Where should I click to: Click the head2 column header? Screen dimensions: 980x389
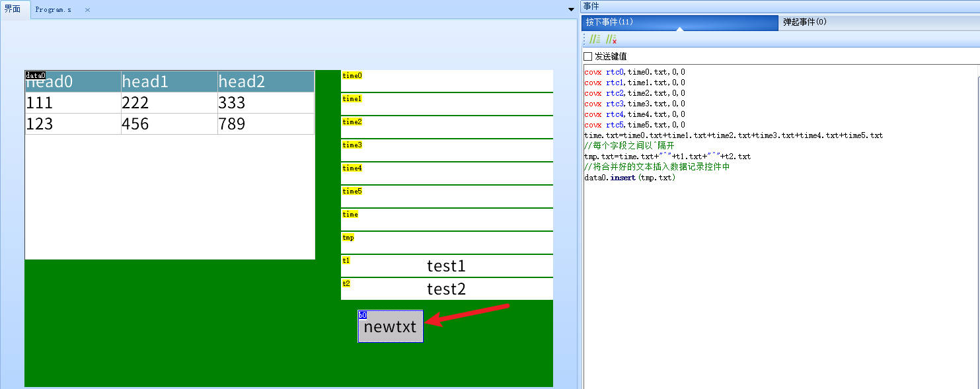click(x=265, y=81)
